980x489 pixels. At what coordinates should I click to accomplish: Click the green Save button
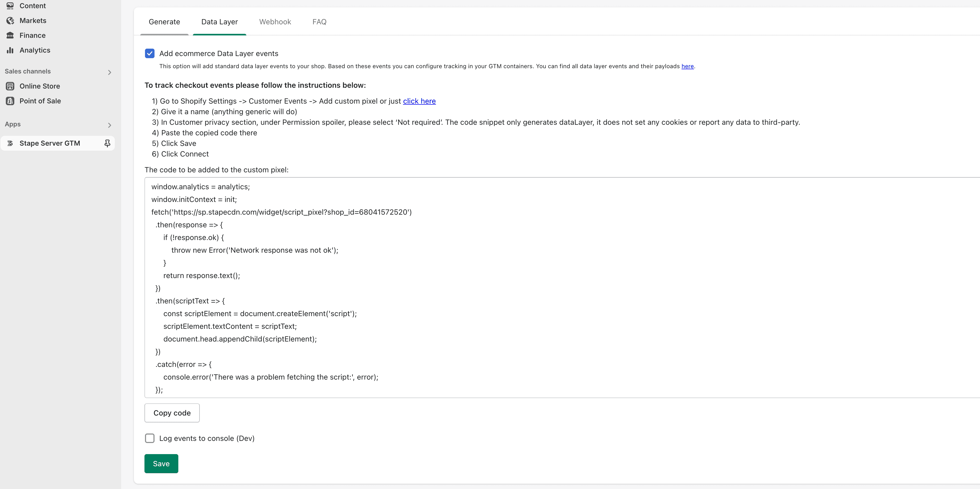pos(161,464)
